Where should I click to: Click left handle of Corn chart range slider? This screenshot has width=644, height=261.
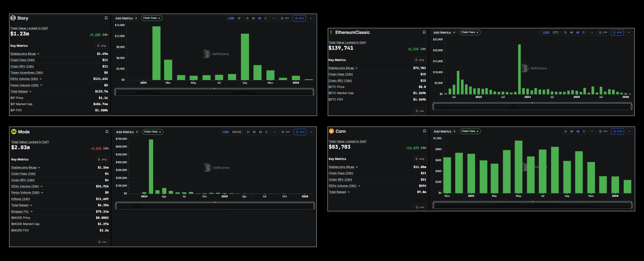433,206
